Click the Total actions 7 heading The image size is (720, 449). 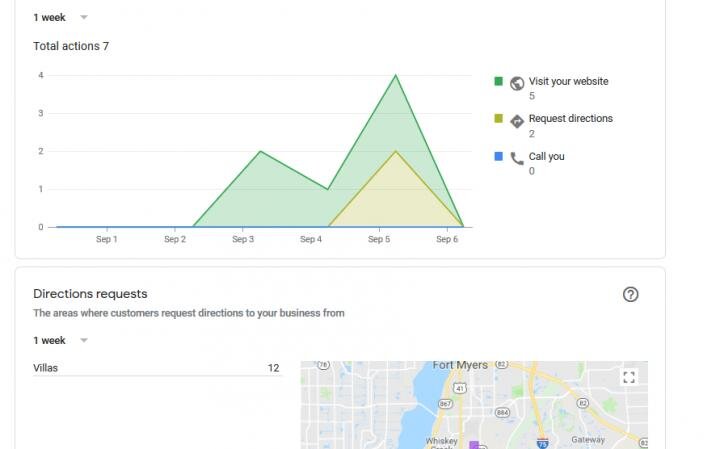(x=71, y=46)
